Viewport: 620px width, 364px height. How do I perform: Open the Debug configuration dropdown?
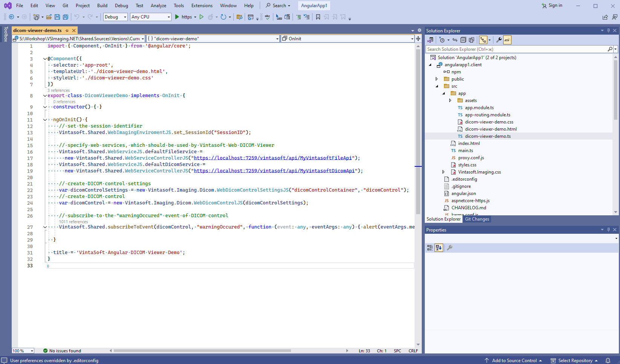tap(115, 17)
